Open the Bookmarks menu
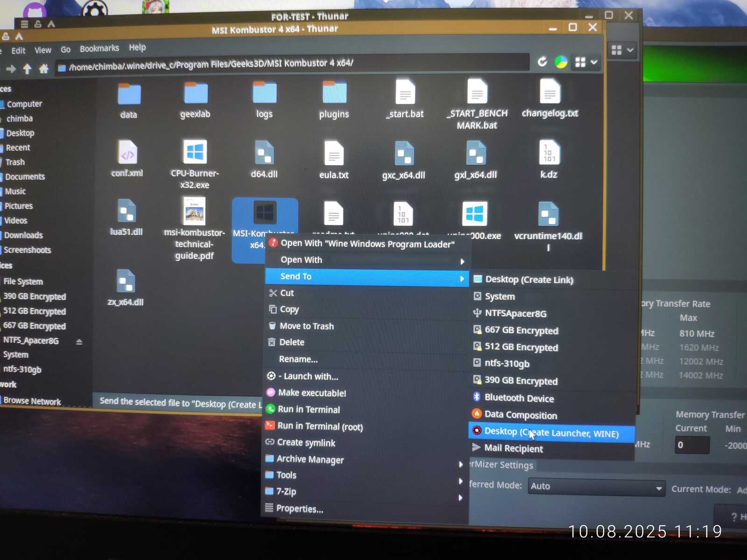This screenshot has height=560, width=747. 99,49
